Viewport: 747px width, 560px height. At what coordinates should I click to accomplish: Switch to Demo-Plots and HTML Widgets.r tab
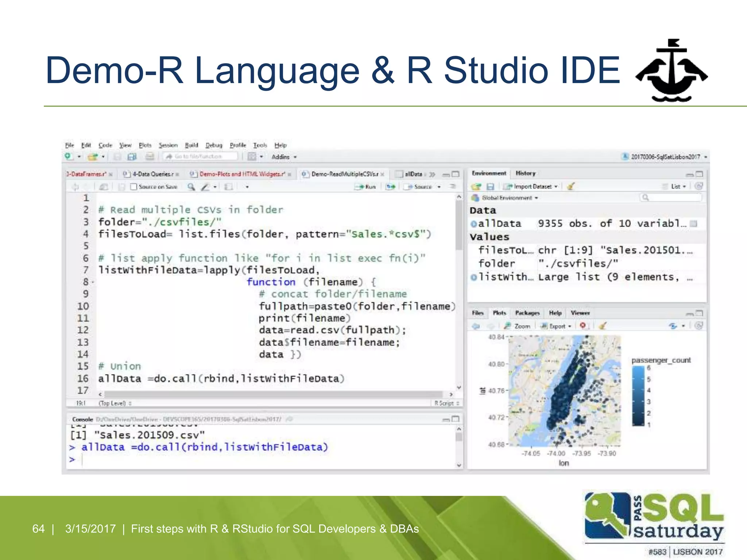coord(239,174)
